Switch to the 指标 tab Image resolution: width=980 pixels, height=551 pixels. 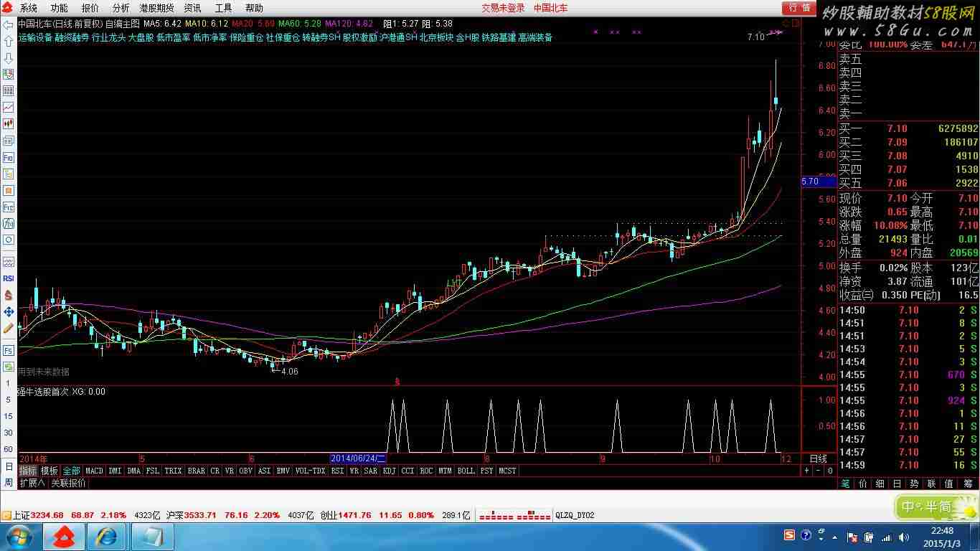pos(28,471)
